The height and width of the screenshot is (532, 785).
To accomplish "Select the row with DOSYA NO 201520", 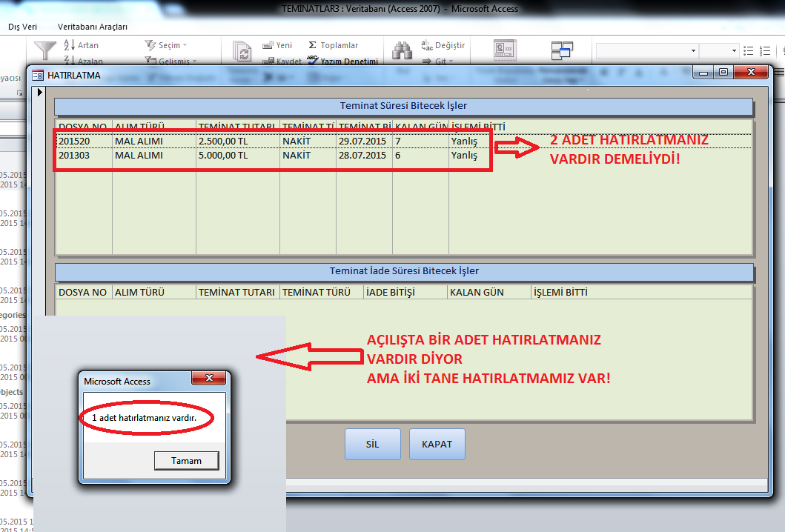I will pyautogui.click(x=84, y=141).
